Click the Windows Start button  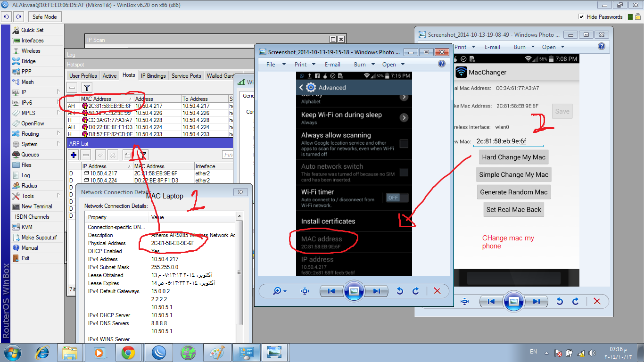(x=11, y=352)
